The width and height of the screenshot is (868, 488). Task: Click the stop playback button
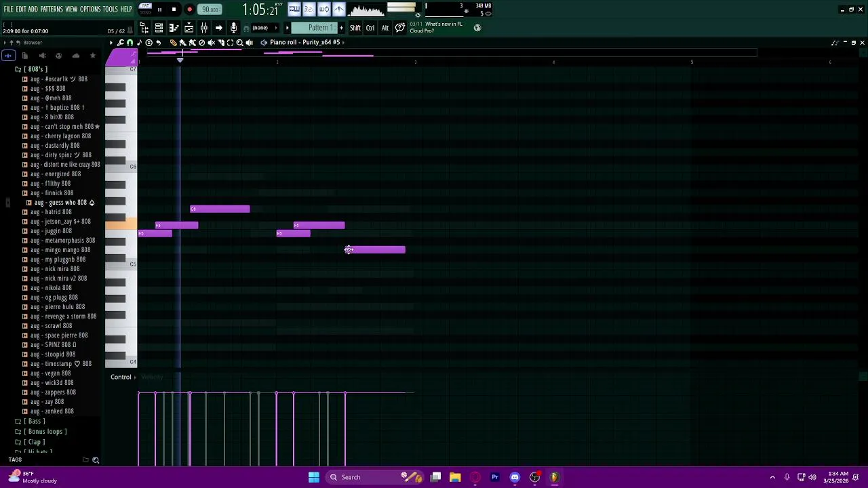pos(174,9)
